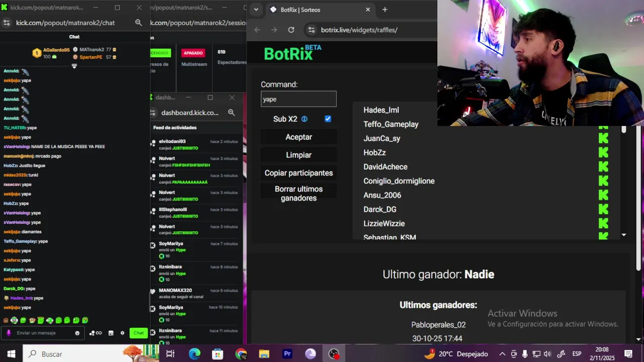Open Microsoft Edge from taskbar

[194, 354]
